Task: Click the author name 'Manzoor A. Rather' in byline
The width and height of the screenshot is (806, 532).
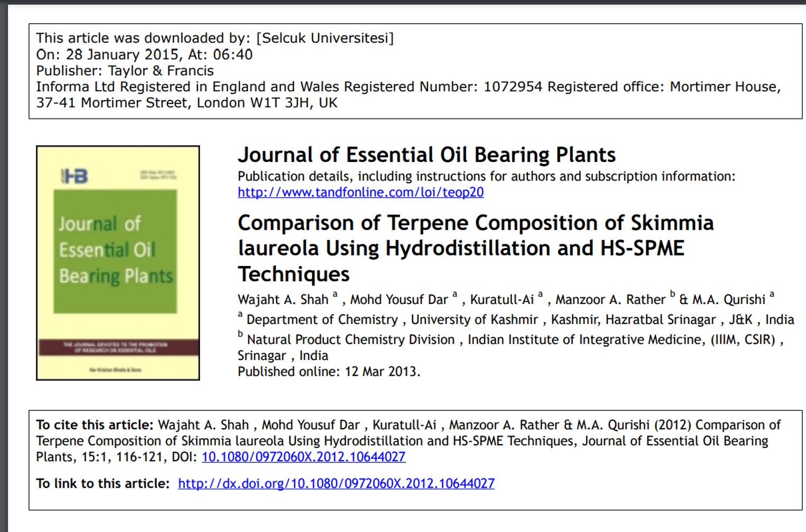Action: [610, 300]
